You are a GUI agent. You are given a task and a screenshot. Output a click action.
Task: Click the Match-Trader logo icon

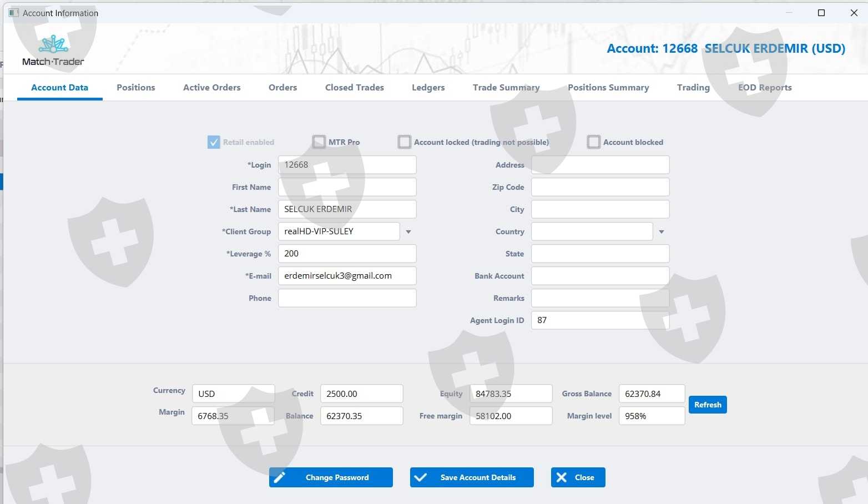coord(53,44)
